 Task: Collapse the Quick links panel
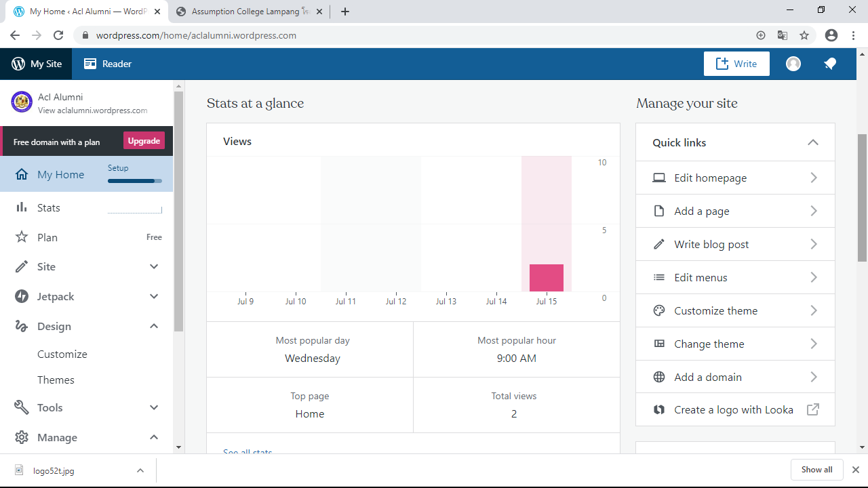pos(812,142)
